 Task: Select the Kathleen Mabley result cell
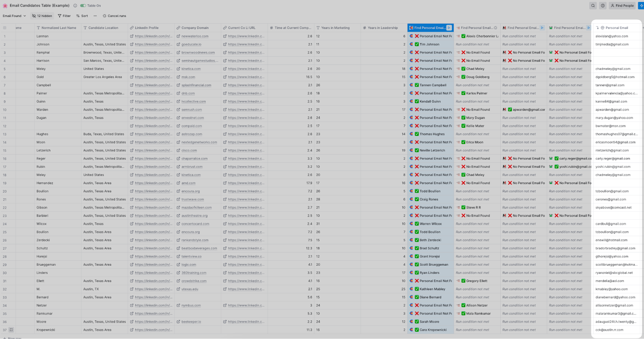click(431, 289)
